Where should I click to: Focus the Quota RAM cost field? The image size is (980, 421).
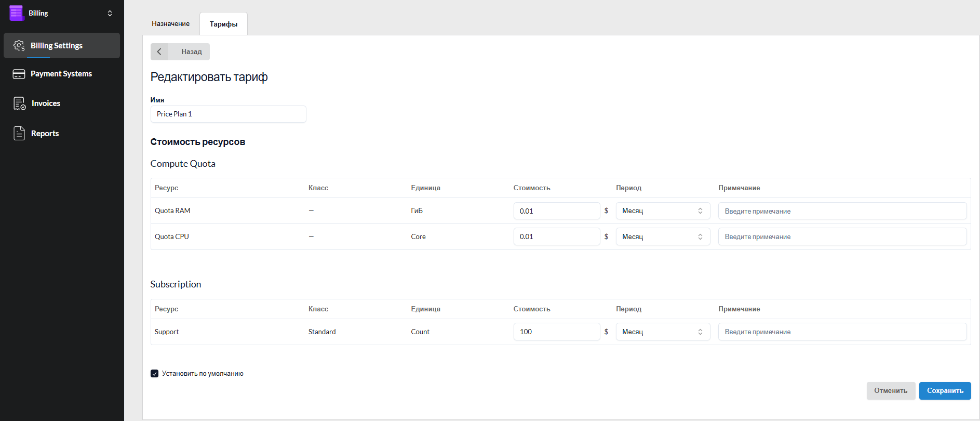coord(557,211)
